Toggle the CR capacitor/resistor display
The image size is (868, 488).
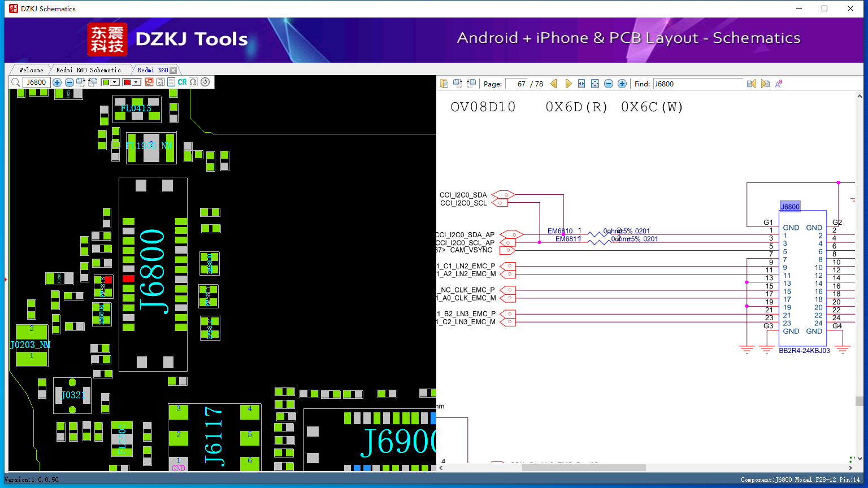coord(182,82)
